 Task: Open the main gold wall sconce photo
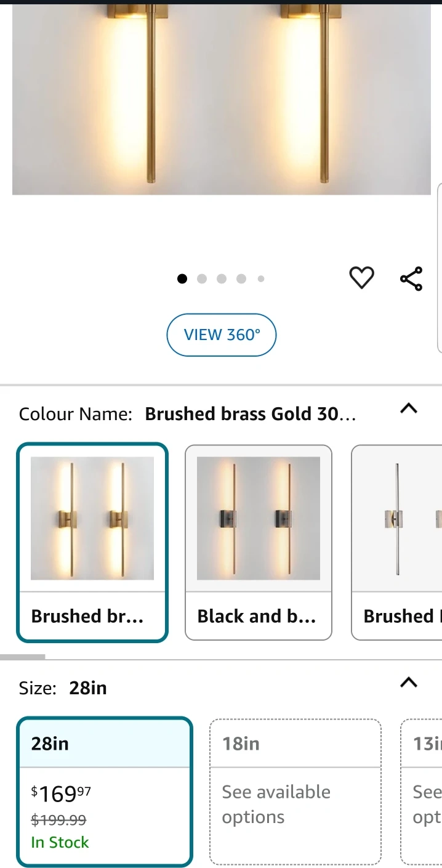222,99
